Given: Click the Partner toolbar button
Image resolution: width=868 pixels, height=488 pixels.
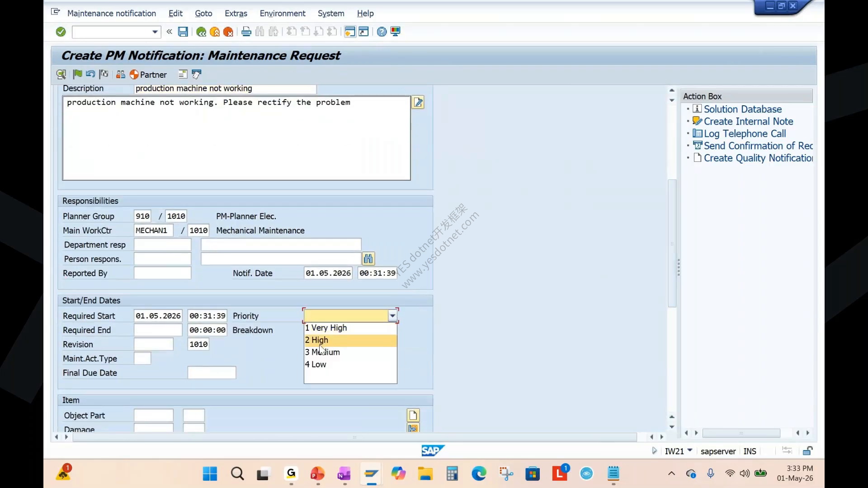Looking at the screenshot, I should tap(148, 75).
